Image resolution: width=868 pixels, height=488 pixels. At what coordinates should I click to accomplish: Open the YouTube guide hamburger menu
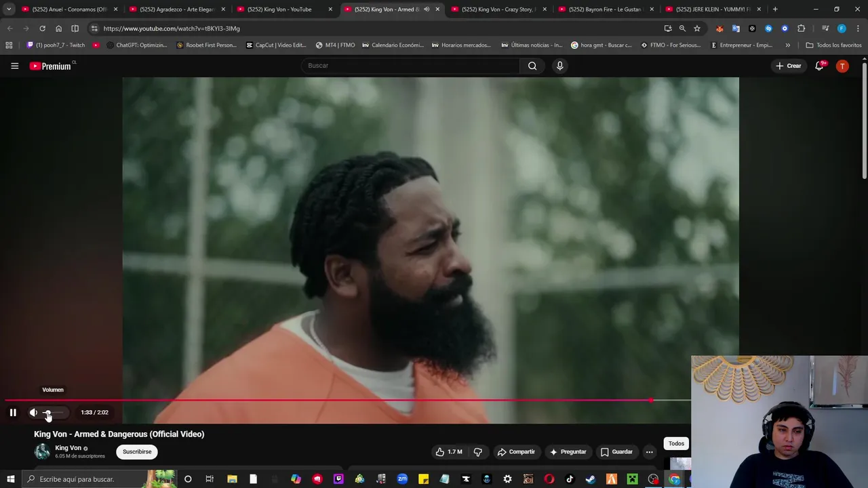pos(14,66)
